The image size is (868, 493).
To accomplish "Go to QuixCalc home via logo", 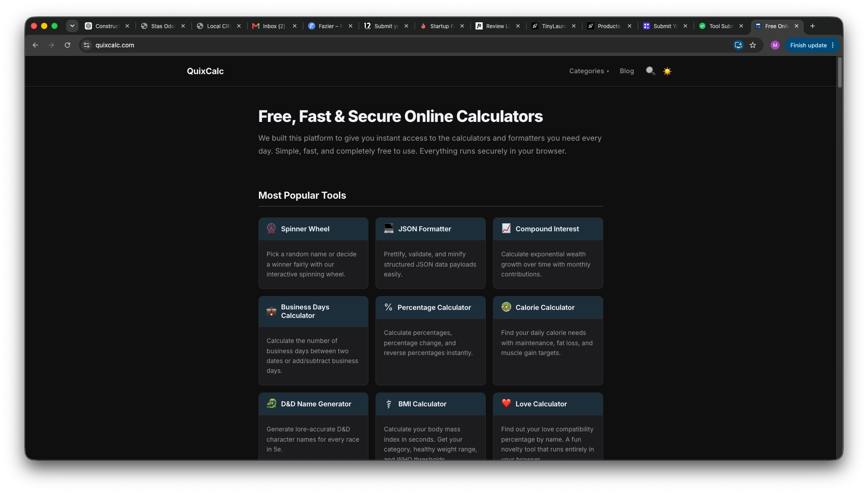I will tap(205, 71).
